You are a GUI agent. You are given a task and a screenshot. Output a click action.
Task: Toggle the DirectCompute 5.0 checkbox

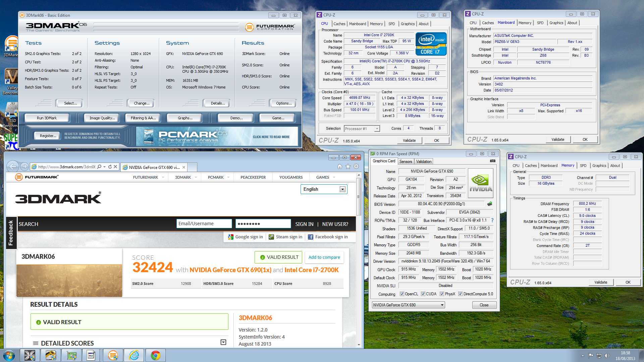460,294
